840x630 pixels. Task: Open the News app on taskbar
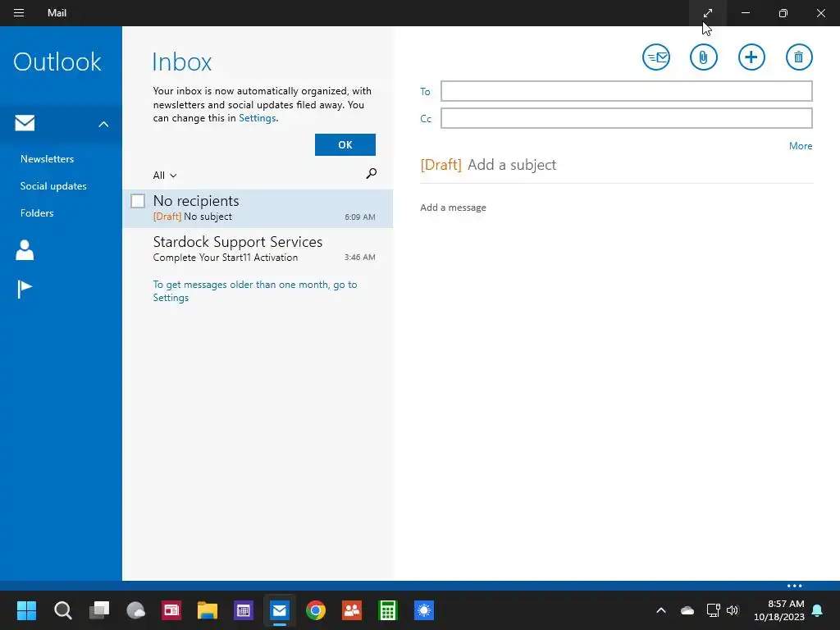171,610
